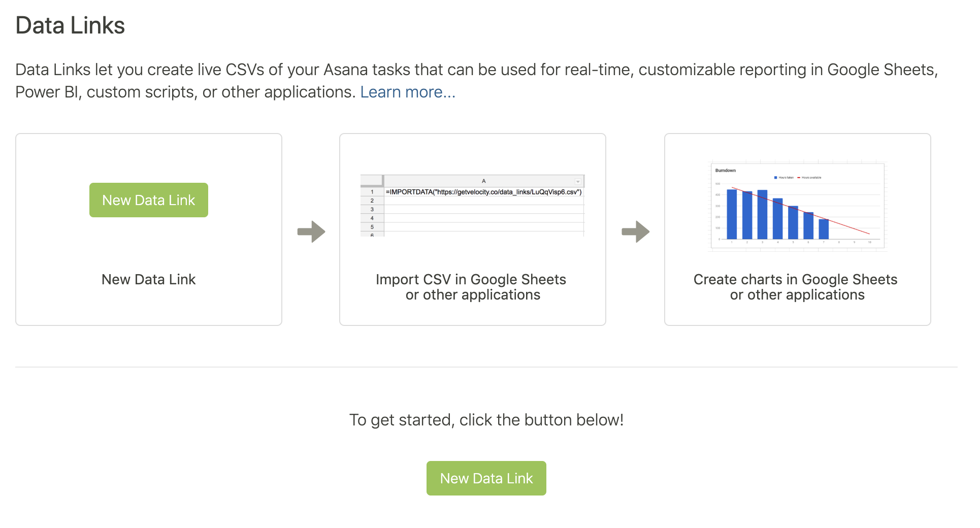This screenshot has height=528, width=980.
Task: Click the Data Links page heading
Action: [x=70, y=25]
